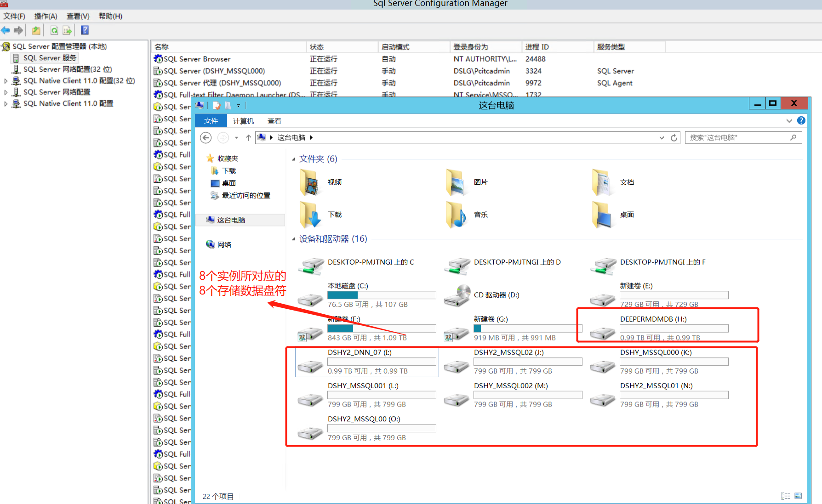Open the address bar history dropdown

pos(662,137)
